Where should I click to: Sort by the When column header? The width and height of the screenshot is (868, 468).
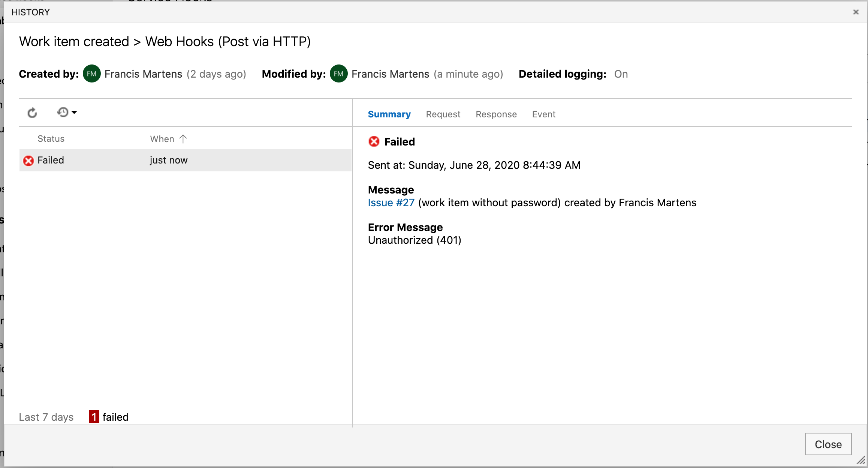[162, 139]
